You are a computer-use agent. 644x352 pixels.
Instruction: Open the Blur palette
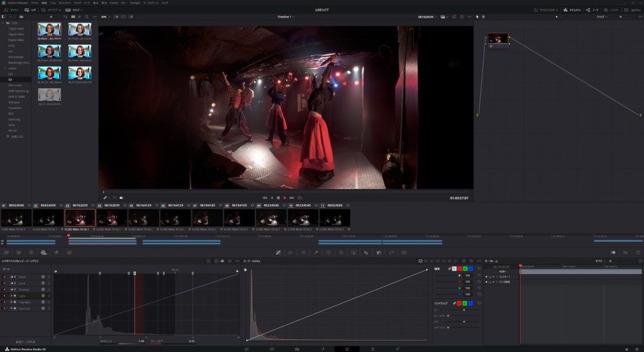366,253
